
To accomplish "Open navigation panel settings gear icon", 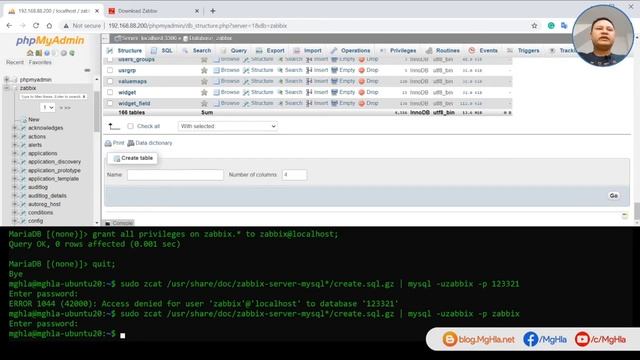I will (x=64, y=53).
